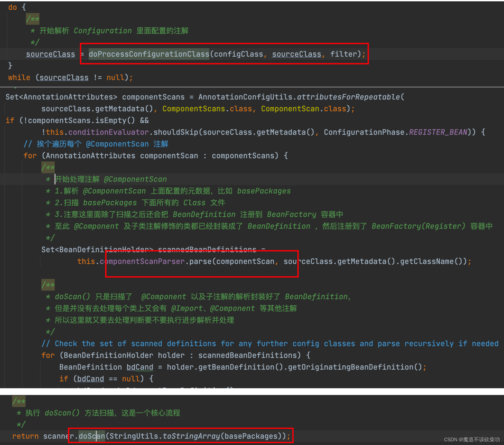Click null in the while condition
The width and height of the screenshot is (504, 445).
pos(115,78)
